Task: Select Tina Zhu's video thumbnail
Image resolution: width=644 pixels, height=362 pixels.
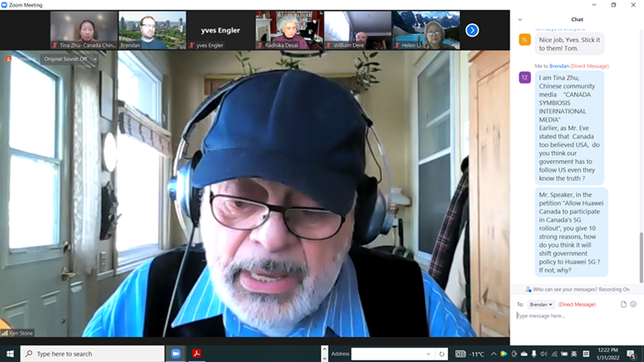Action: click(x=84, y=30)
